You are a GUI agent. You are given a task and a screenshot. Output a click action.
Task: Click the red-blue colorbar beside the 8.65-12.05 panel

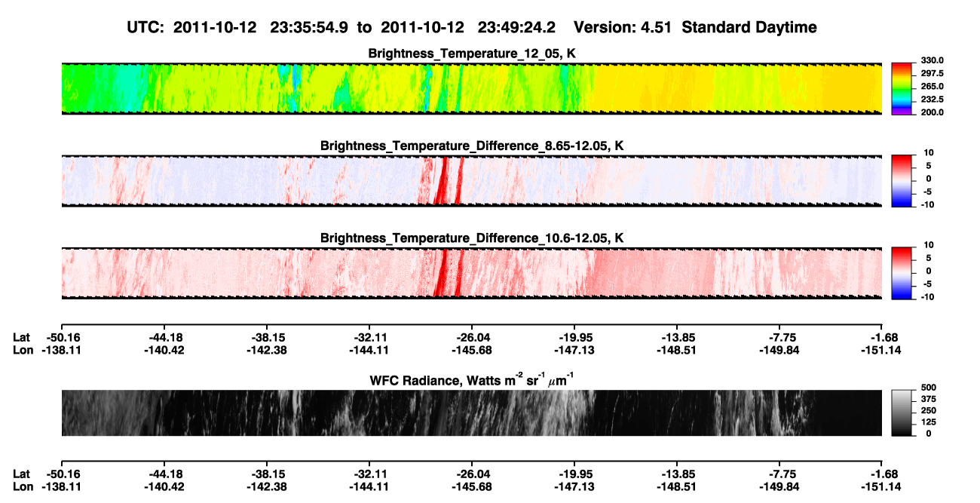click(x=902, y=181)
